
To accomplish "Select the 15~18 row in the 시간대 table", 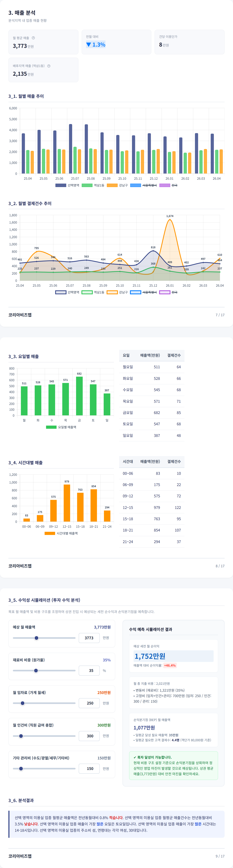I will coord(152,519).
